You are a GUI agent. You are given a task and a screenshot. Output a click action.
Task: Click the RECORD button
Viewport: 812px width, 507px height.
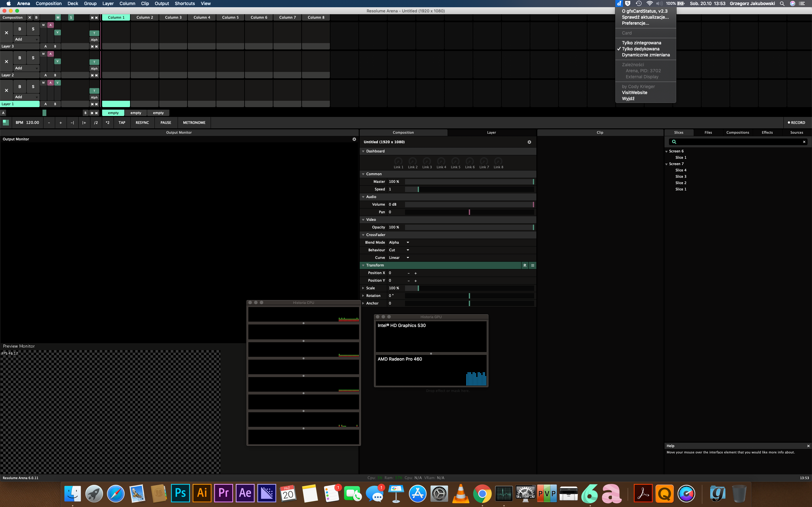(796, 123)
